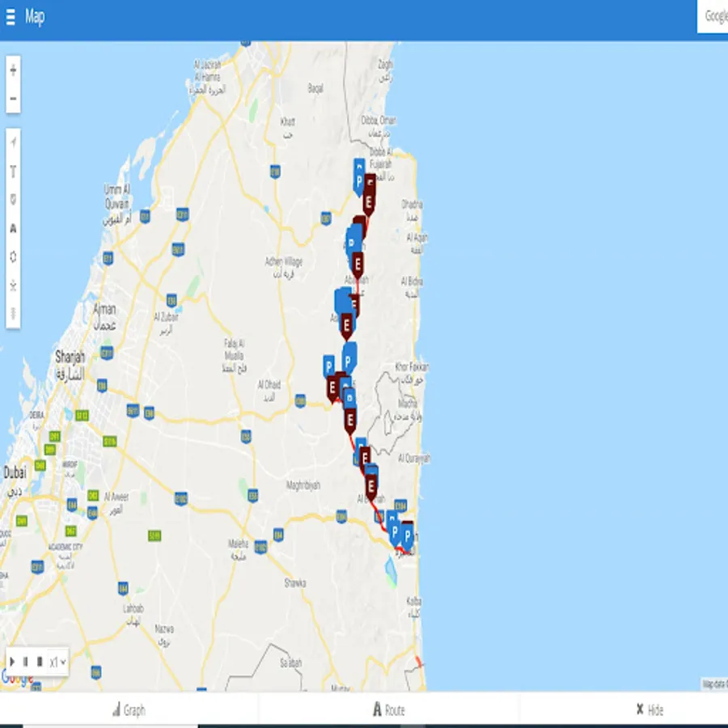Image resolution: width=728 pixels, height=728 pixels.
Task: Select the bold A road tool
Action: (x=13, y=228)
